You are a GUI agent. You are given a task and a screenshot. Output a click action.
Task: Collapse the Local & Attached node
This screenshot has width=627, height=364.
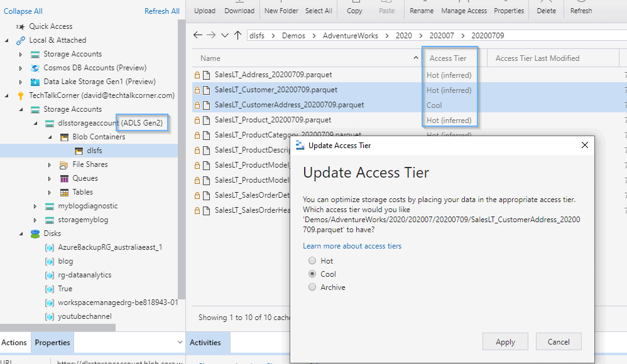click(x=7, y=40)
